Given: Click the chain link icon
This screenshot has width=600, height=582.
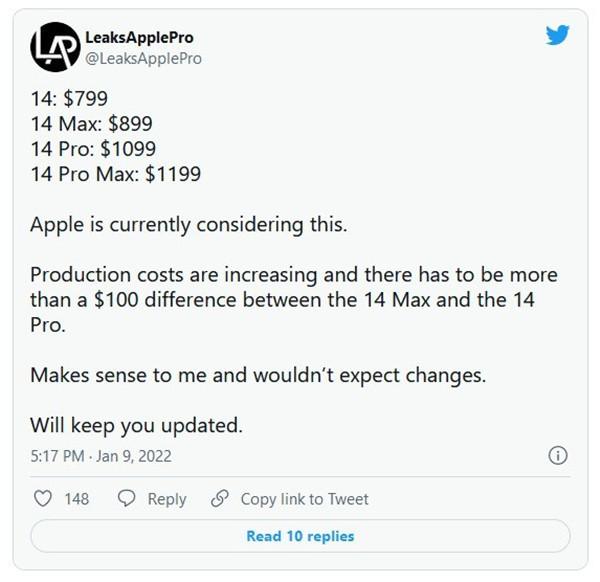Looking at the screenshot, I should click(220, 498).
